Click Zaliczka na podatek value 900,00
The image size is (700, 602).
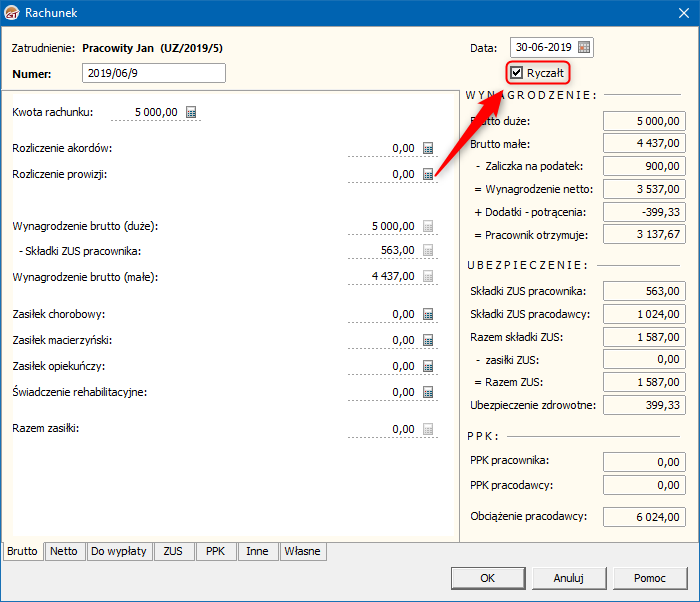coord(644,166)
